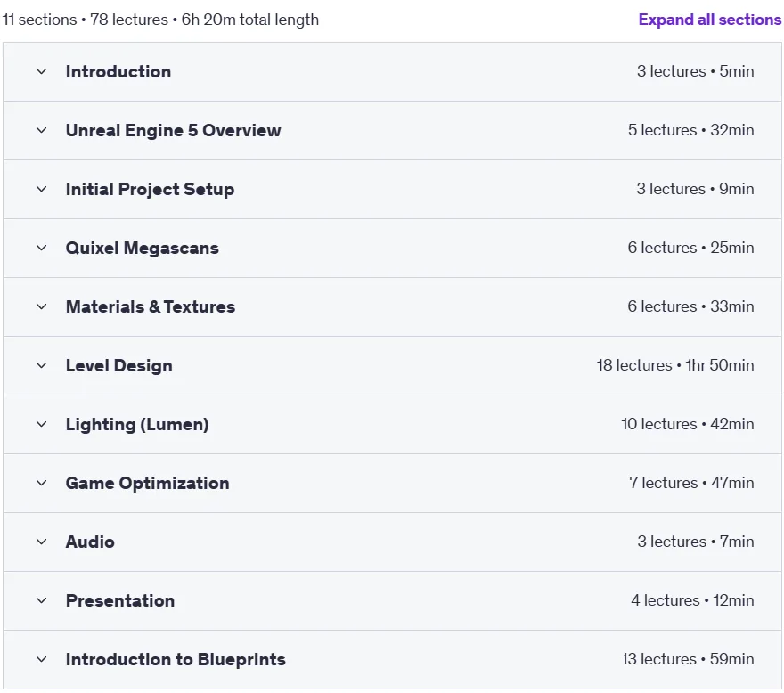784x693 pixels.
Task: Expand Unreal Engine 5 Overview chevron
Action: pos(42,131)
